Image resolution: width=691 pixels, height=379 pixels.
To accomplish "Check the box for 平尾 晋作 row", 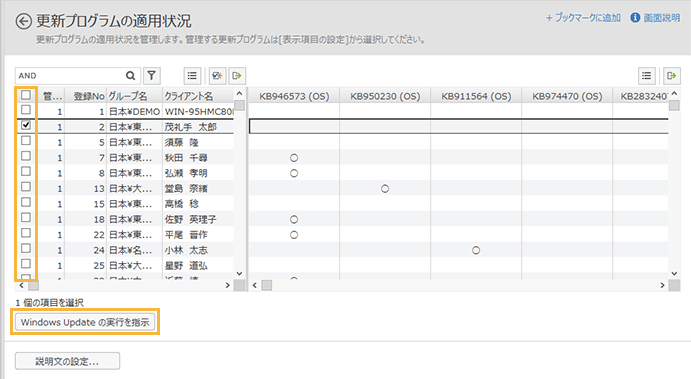I will point(26,233).
